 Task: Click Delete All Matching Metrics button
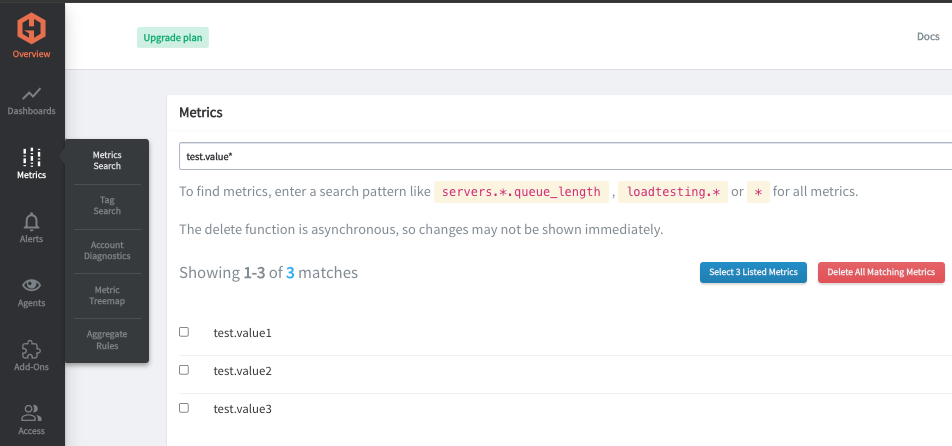[880, 272]
